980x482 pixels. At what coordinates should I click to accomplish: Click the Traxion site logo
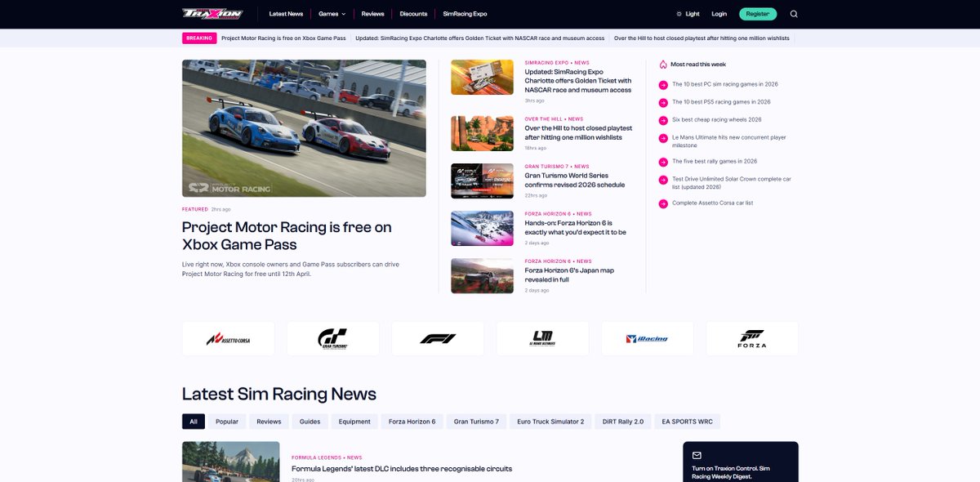212,13
